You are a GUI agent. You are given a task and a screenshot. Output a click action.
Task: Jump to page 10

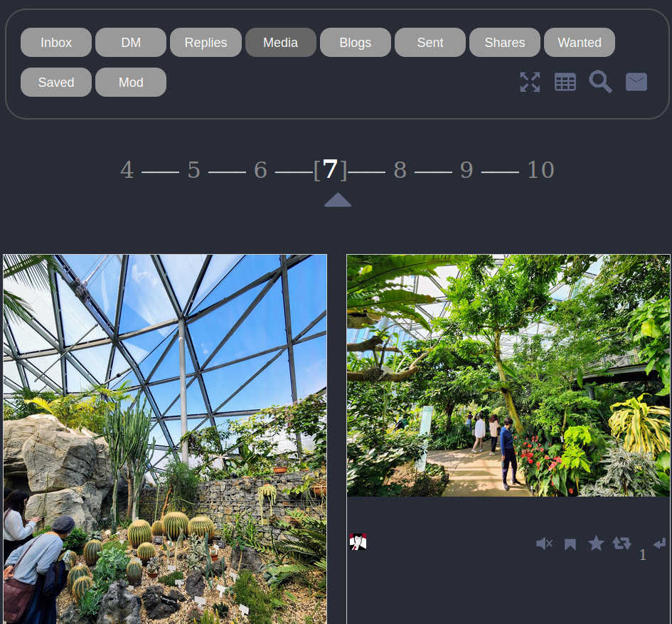[540, 170]
